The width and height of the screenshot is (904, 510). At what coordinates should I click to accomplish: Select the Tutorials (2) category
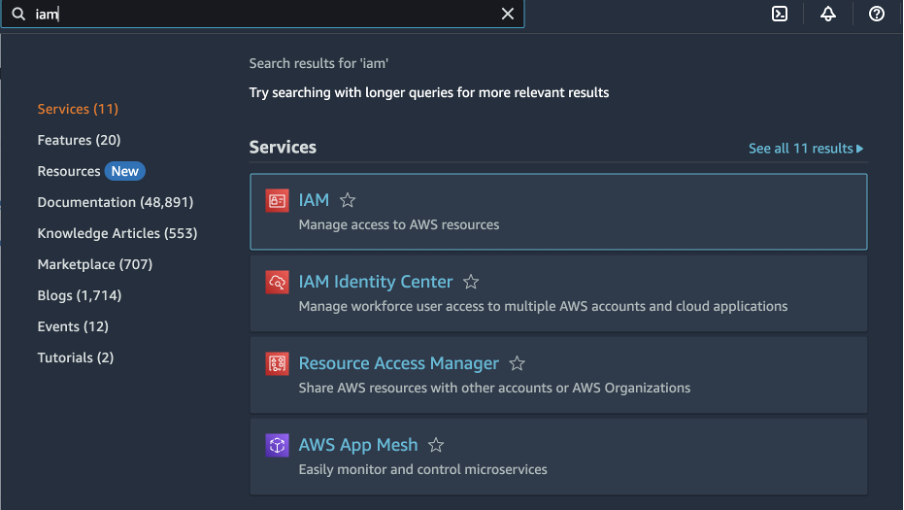76,358
